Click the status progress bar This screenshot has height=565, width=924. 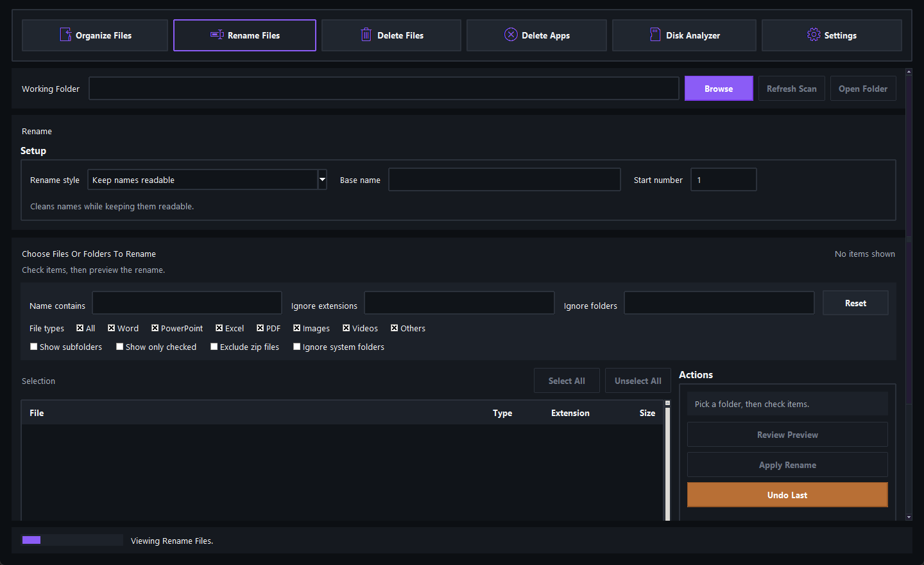(x=73, y=540)
